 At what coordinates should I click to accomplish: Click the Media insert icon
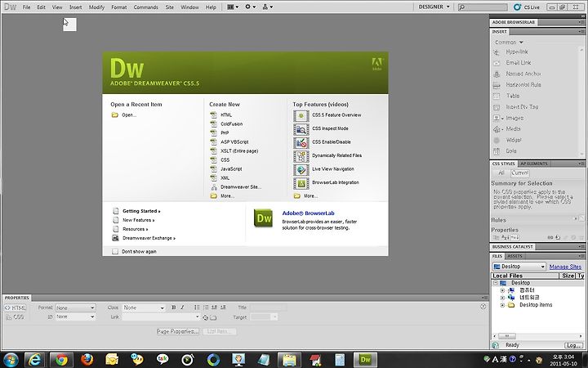[497, 129]
